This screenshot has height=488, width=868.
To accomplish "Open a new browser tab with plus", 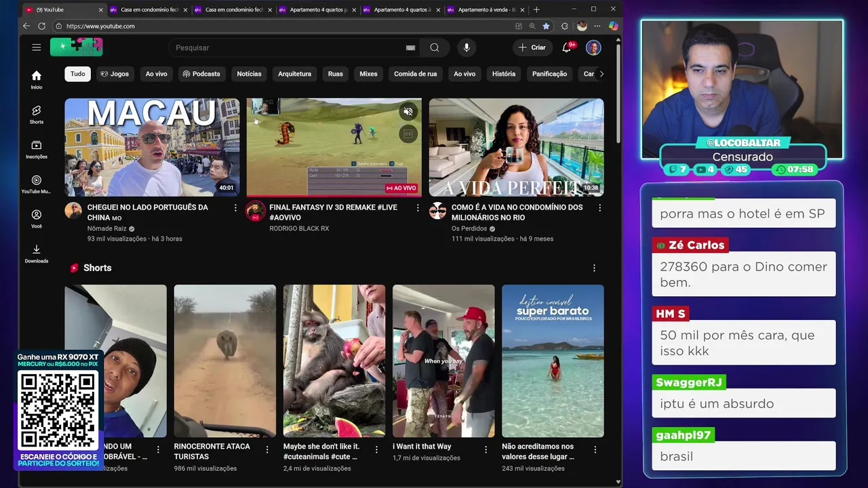I will click(536, 9).
